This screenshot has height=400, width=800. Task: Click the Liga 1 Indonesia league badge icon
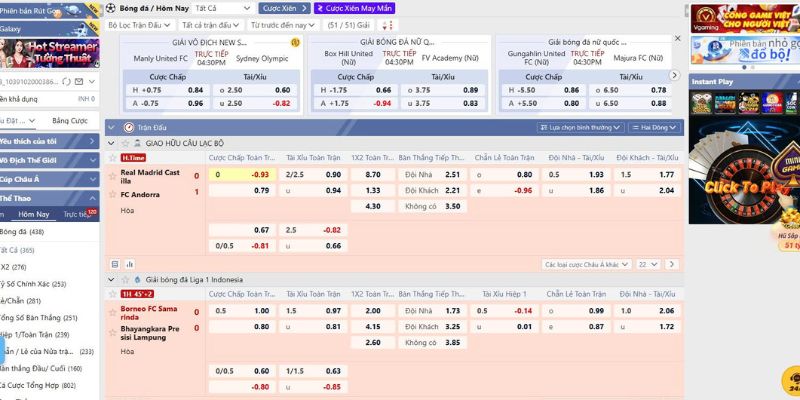coord(138,280)
